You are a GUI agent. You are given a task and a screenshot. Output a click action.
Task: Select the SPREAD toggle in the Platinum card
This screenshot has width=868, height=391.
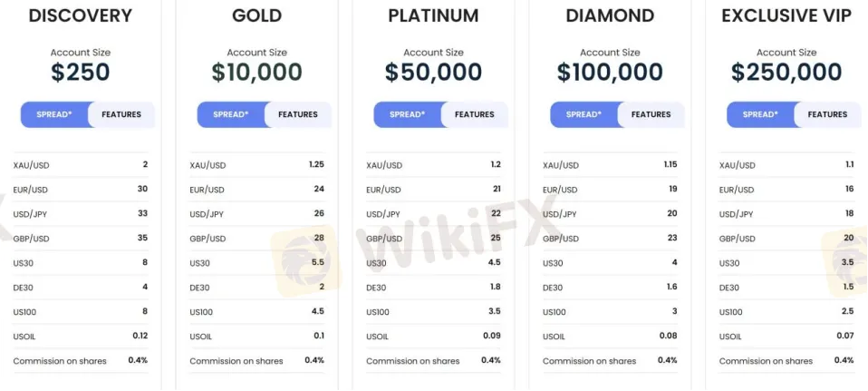(x=408, y=115)
